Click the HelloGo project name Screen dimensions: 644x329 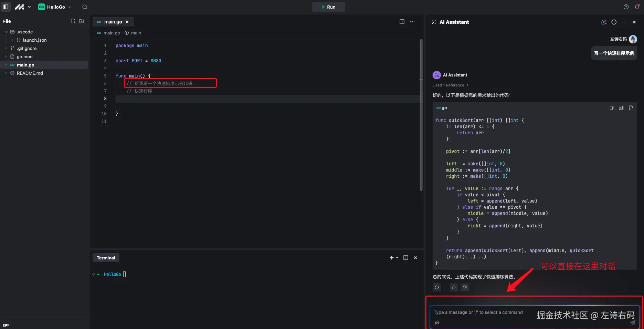[x=56, y=7]
